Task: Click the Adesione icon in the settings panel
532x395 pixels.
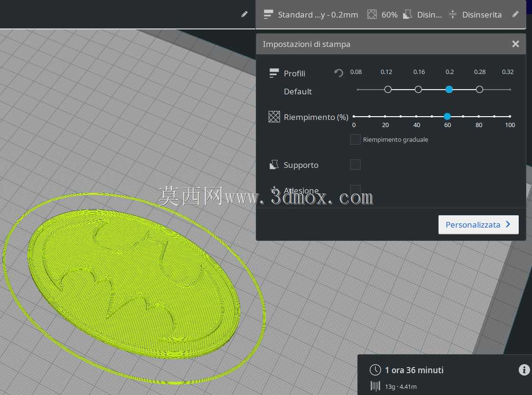Action: 274,190
